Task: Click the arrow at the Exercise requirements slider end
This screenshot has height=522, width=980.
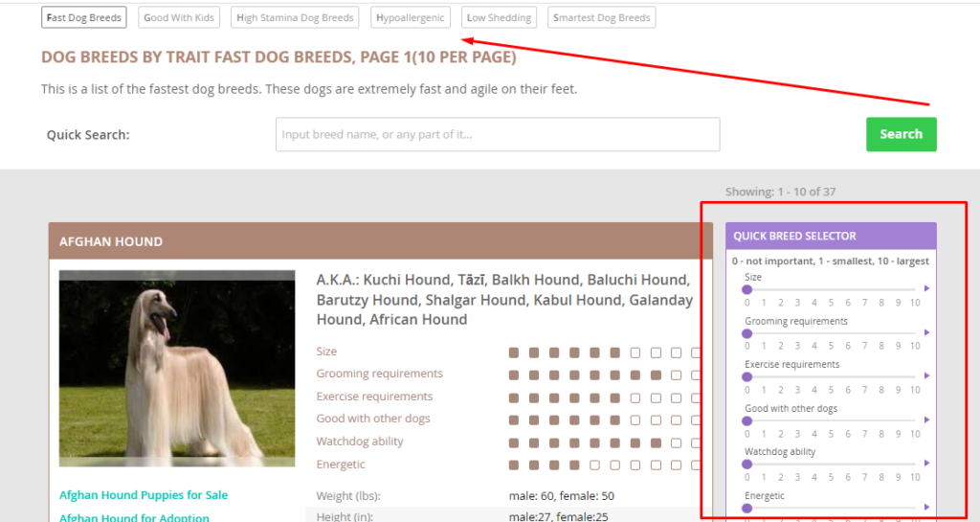Action: [926, 375]
